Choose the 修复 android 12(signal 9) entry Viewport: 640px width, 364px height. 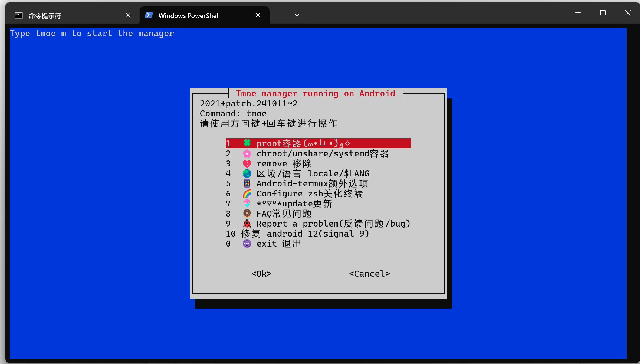305,234
